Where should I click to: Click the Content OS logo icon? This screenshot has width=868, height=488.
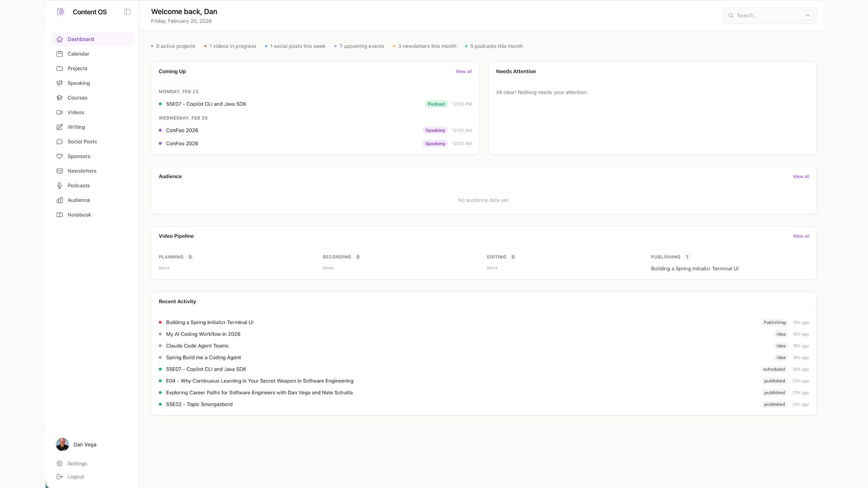61,12
